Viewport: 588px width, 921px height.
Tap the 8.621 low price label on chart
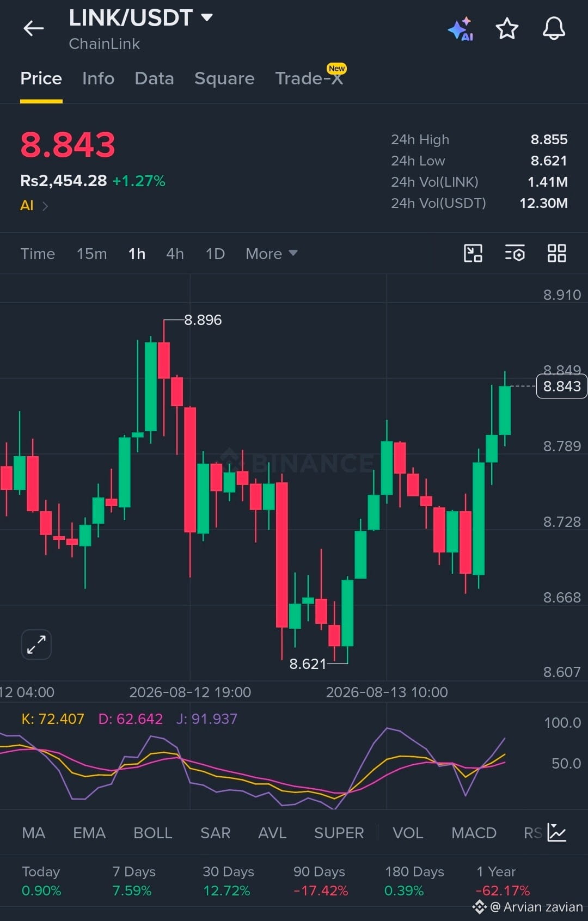coord(307,664)
